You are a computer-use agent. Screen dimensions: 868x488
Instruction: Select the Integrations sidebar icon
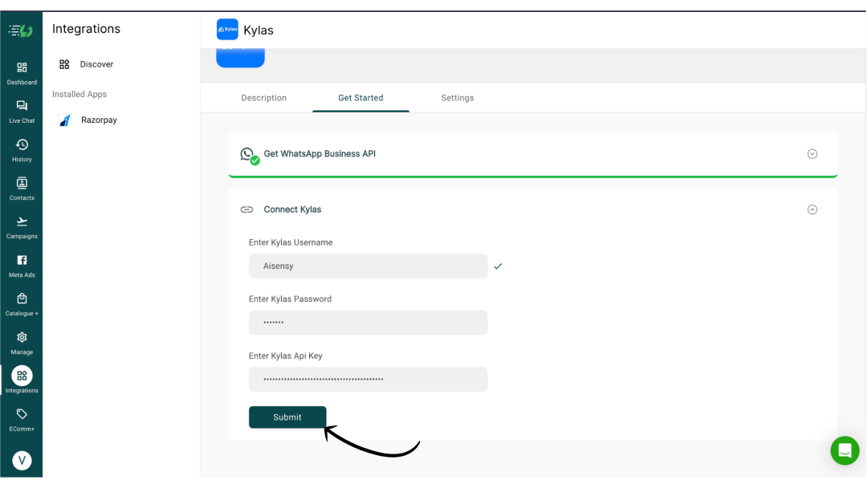click(22, 376)
